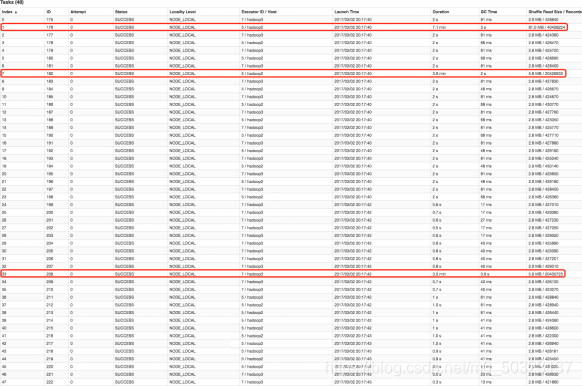The height and width of the screenshot is (386, 582).
Task: Select the 3 s GC Time cell in task ID 176 row
Action: click(483, 27)
